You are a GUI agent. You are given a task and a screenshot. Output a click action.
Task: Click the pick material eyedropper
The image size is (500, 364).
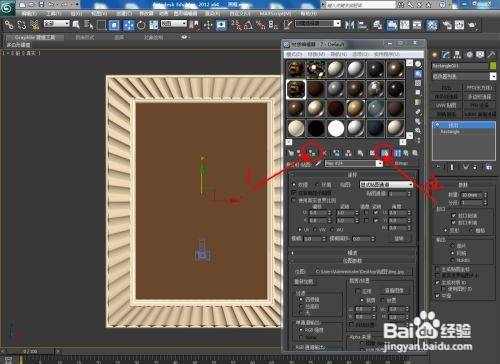pos(318,163)
